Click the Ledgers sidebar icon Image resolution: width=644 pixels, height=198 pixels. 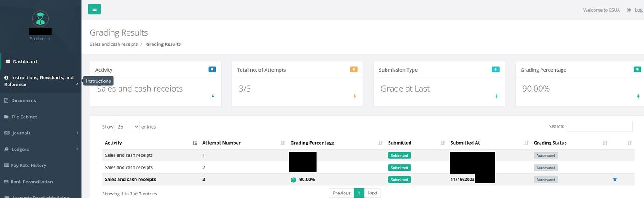(7, 149)
